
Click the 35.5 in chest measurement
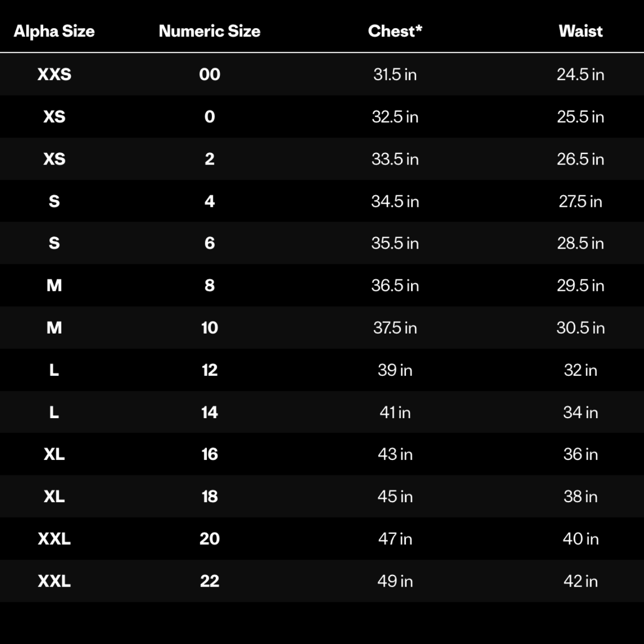coord(395,243)
